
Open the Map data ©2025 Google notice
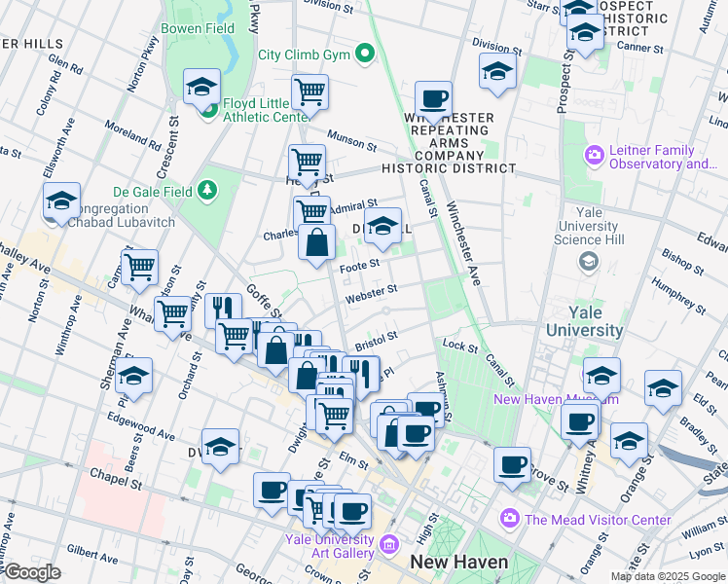[668, 576]
